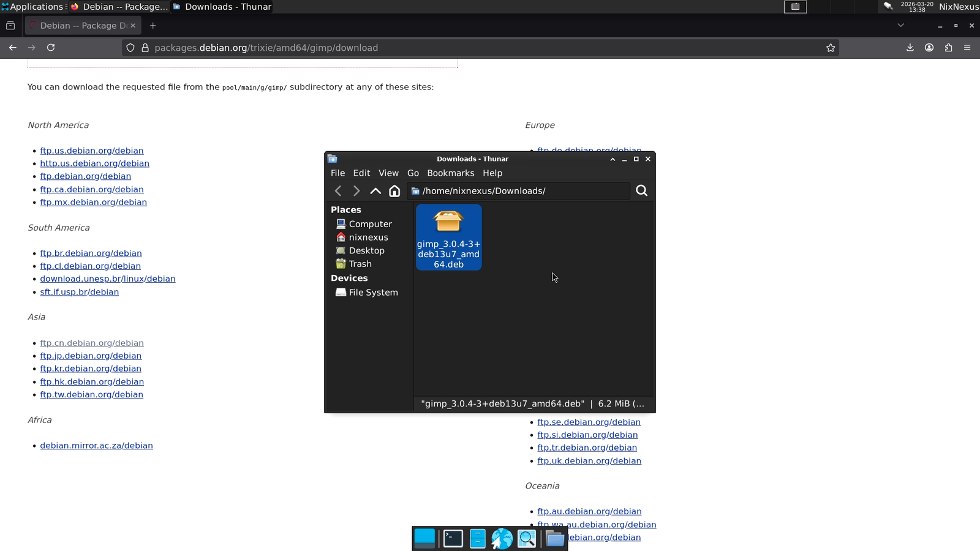Open File System device in the sidebar

click(367, 293)
